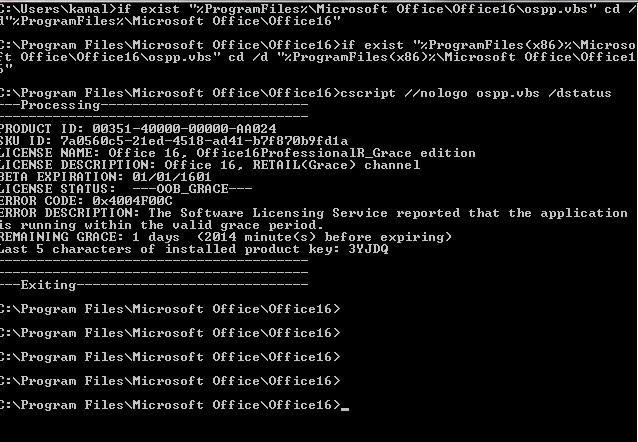Click the ---Processing--- header line
Screen dimensions: 638x442
pos(154,105)
